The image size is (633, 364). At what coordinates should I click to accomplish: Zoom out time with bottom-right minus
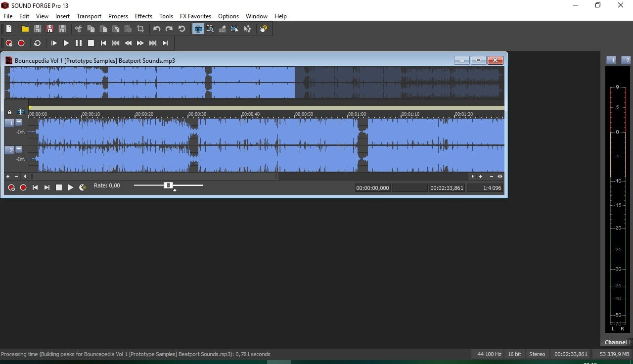[491, 176]
